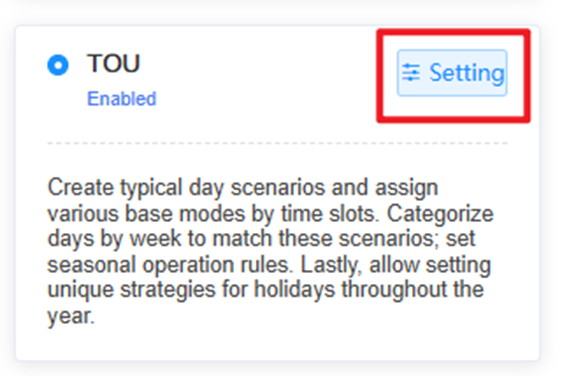569x376 pixels.
Task: Click the sliders icon in Setting button
Action: click(x=410, y=73)
